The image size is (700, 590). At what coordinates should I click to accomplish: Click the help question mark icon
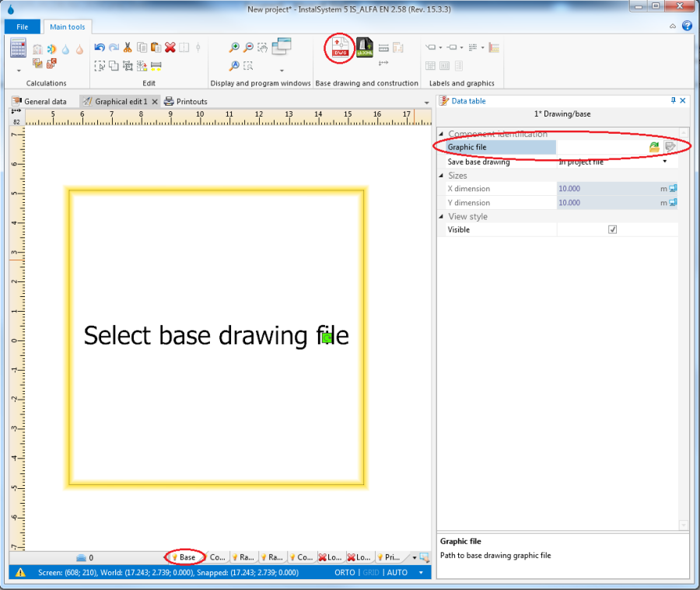coord(687,26)
